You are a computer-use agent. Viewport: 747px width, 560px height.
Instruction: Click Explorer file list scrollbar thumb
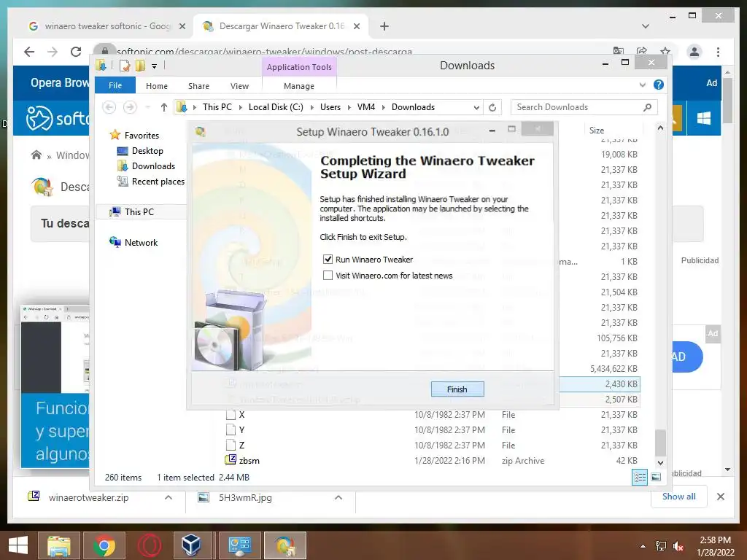click(x=660, y=443)
